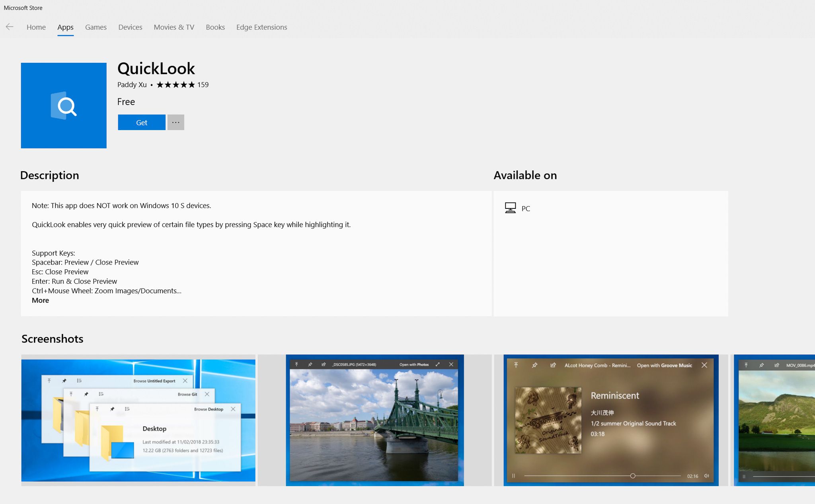The image size is (815, 504).
Task: Expand description with More link
Action: click(x=40, y=300)
